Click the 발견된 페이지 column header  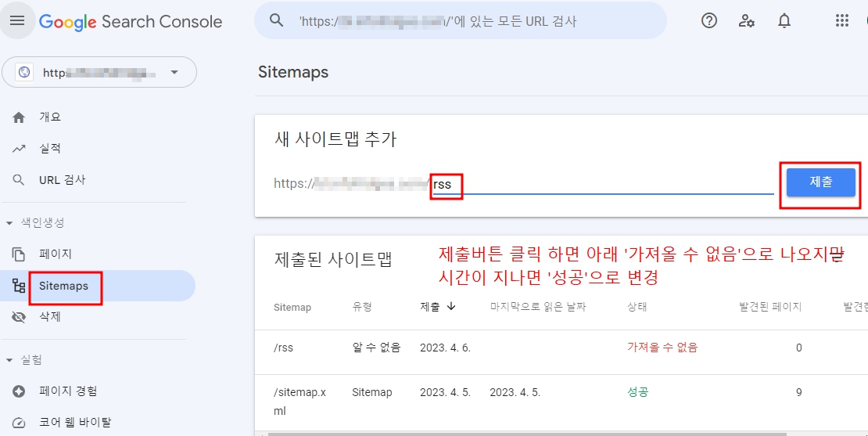[770, 307]
